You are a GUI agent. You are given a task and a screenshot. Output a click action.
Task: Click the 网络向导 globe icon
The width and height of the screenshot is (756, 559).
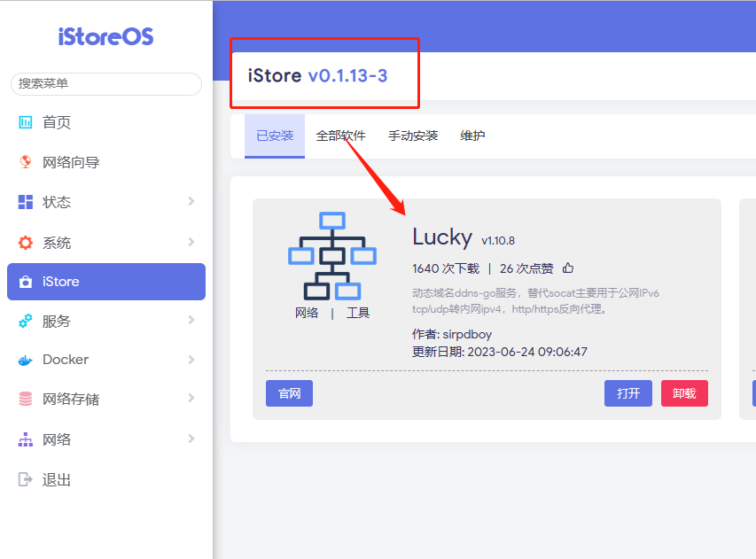[25, 162]
